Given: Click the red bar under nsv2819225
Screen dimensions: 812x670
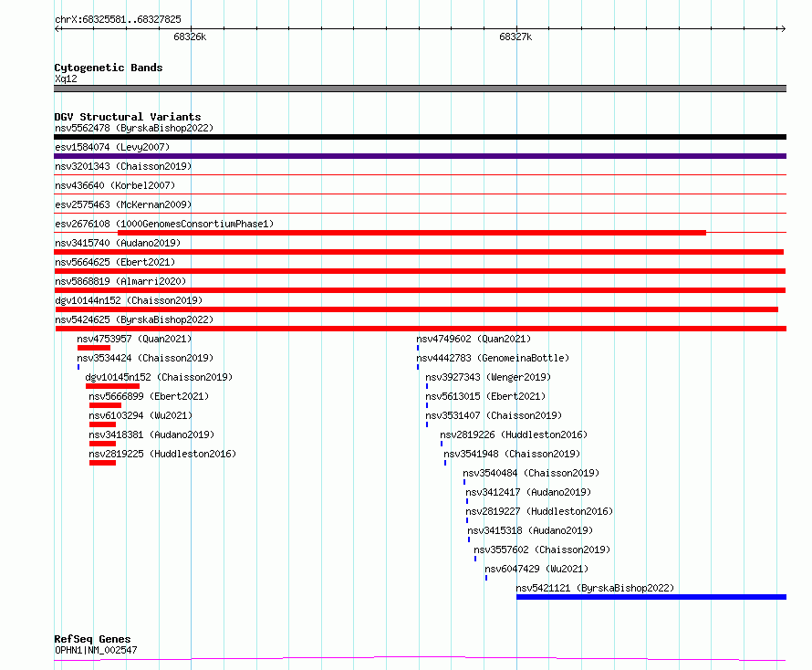Looking at the screenshot, I should 102,463.
